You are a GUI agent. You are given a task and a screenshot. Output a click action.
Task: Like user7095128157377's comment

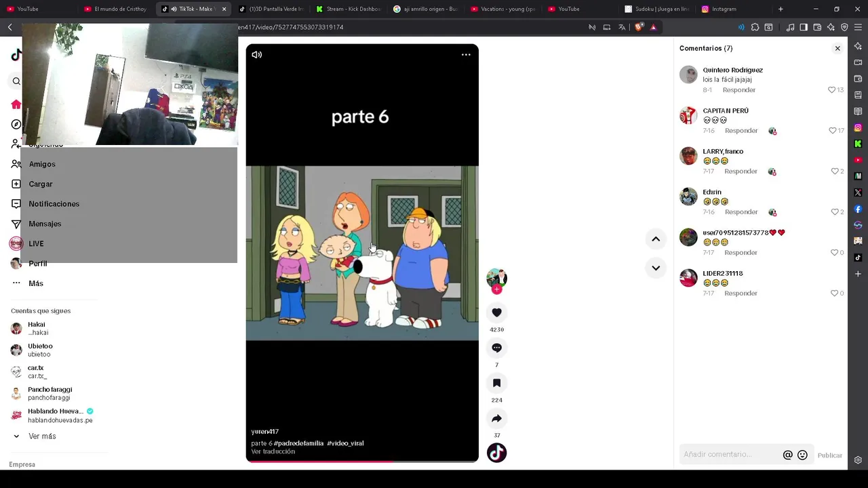(x=835, y=252)
